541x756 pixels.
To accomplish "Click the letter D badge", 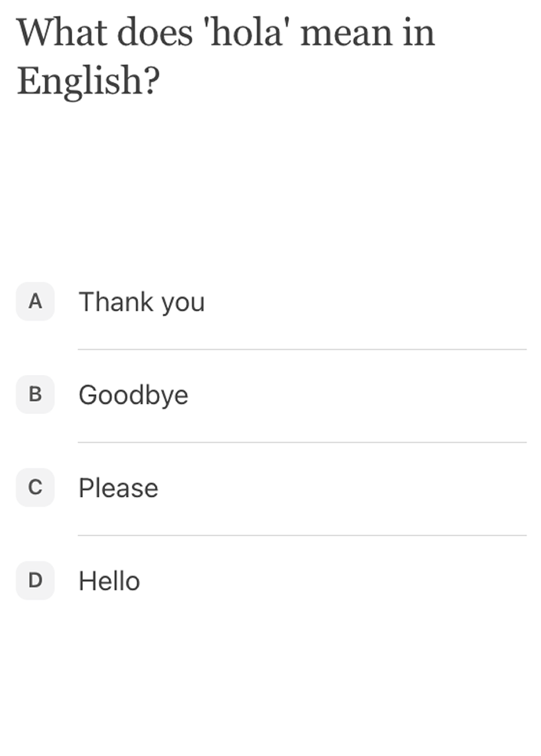I will tap(34, 581).
